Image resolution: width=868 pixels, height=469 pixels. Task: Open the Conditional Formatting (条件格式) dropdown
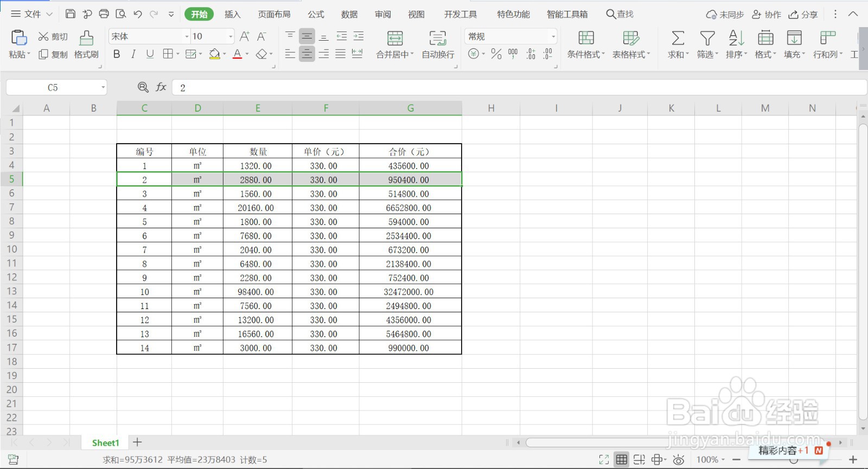pos(586,54)
